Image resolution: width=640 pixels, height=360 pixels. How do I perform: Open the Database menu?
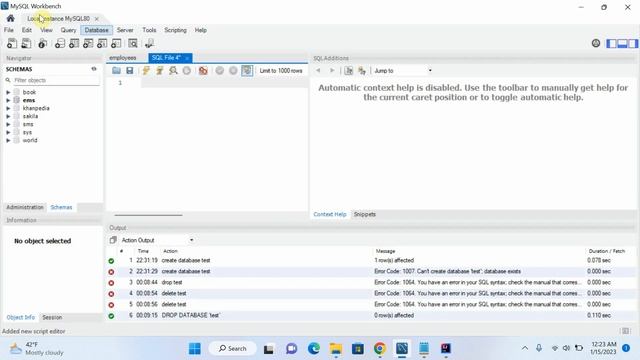point(96,30)
